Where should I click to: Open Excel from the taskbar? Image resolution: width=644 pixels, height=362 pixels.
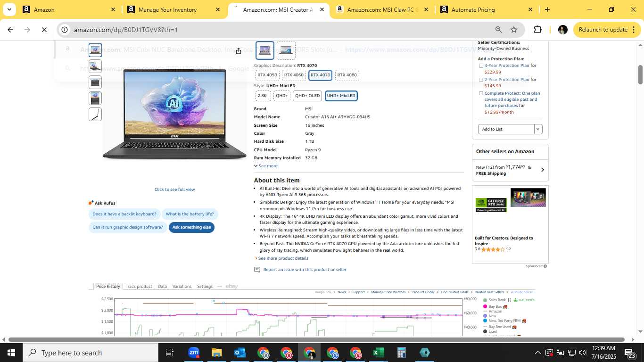(378, 353)
